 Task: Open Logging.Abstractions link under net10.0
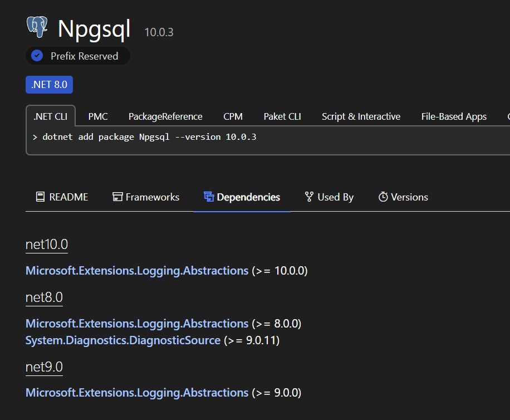point(137,271)
